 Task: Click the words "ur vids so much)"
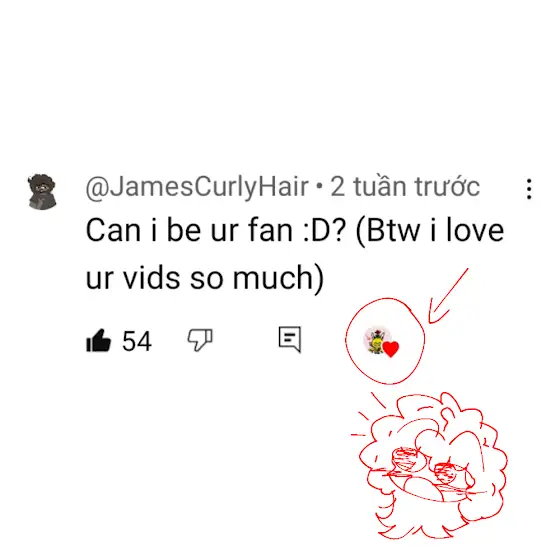pyautogui.click(x=205, y=278)
